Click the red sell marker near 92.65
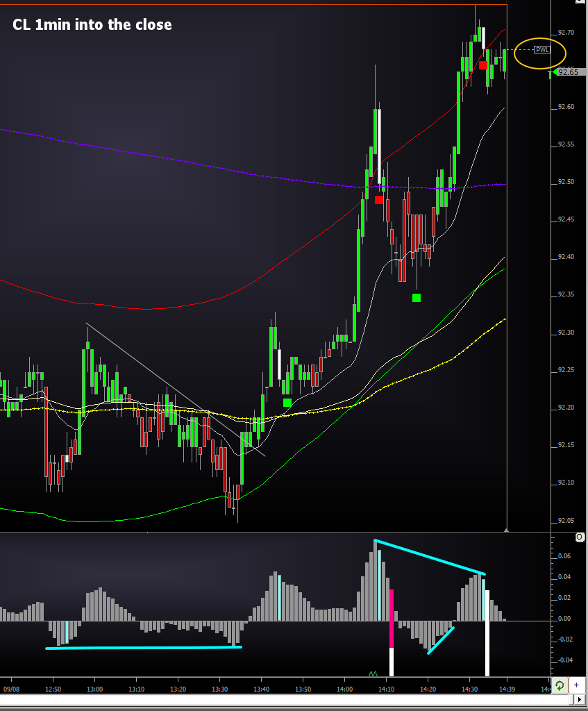This screenshot has height=711, width=588. point(482,65)
